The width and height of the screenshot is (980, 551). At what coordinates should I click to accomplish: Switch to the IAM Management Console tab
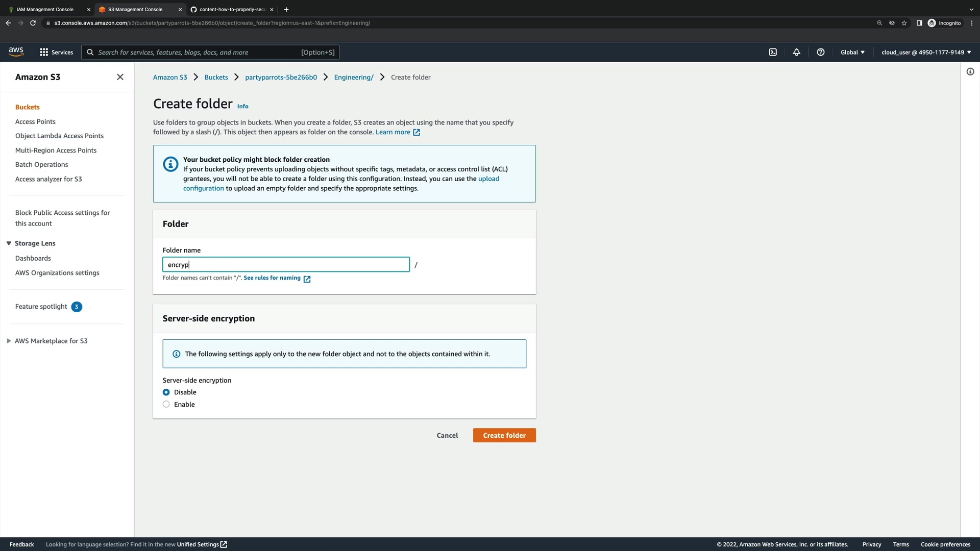(45, 9)
